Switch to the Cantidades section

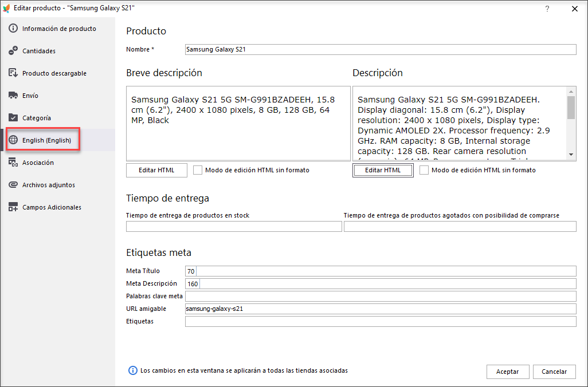[x=58, y=50]
